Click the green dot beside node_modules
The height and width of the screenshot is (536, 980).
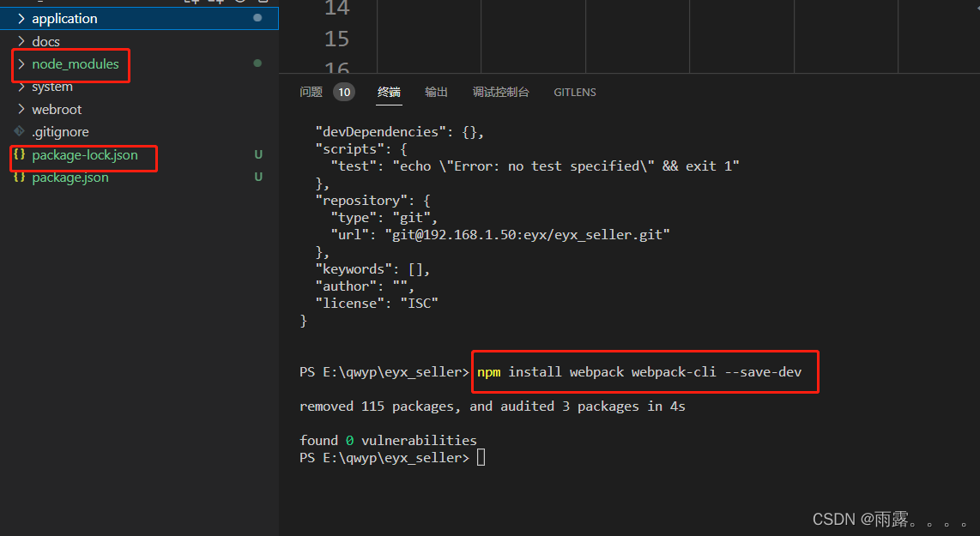click(257, 63)
